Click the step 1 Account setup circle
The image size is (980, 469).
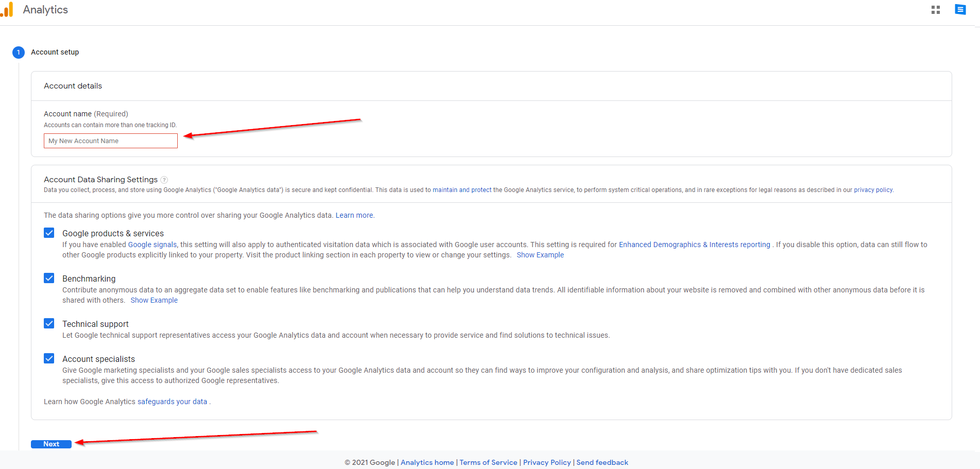[x=19, y=53]
